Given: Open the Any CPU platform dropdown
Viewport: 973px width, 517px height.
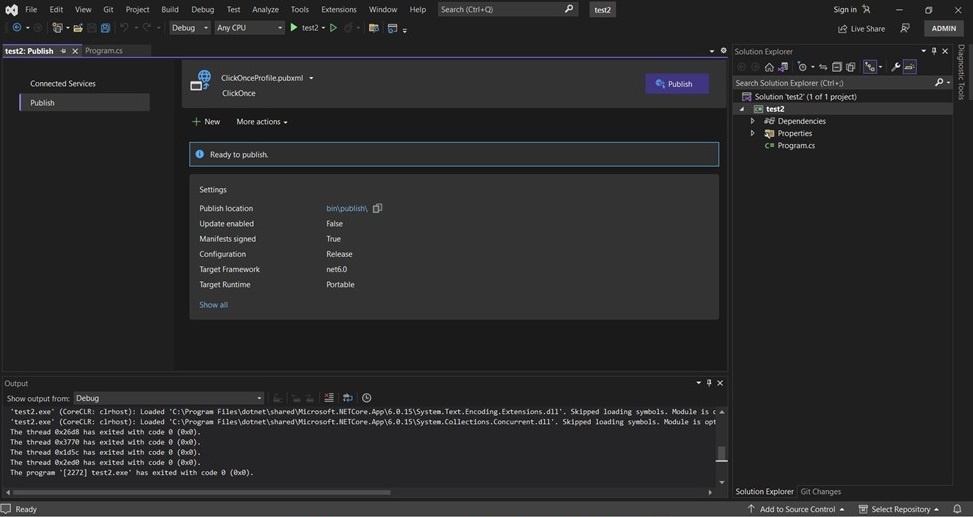Looking at the screenshot, I should tap(249, 28).
